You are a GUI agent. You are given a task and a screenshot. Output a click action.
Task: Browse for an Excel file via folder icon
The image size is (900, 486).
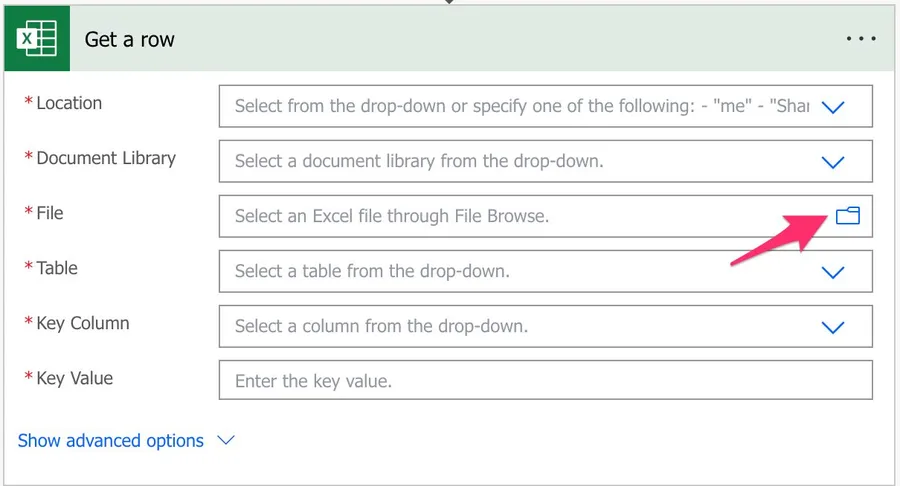click(x=847, y=215)
